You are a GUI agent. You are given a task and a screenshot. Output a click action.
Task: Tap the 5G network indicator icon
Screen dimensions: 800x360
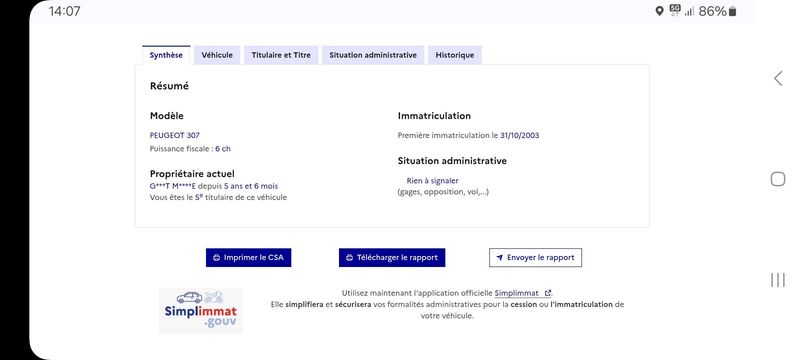(x=675, y=10)
